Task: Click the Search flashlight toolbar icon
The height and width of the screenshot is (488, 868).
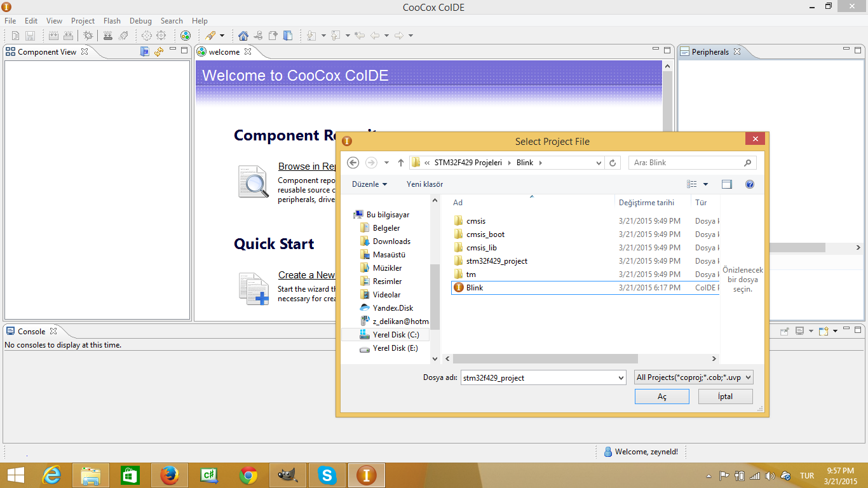Action: coord(210,36)
